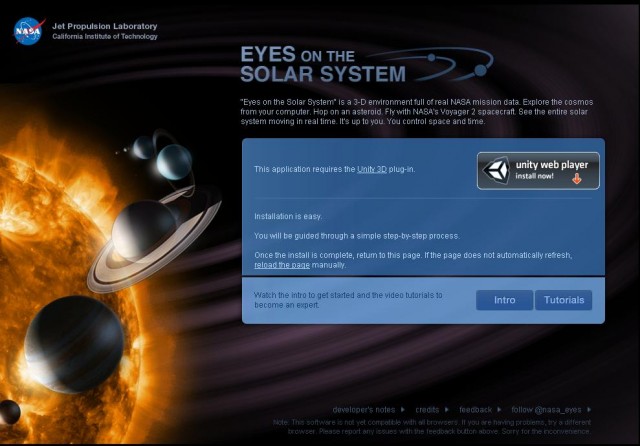640x446 pixels.
Task: Click the orbit graphic next to title
Action: point(433,64)
